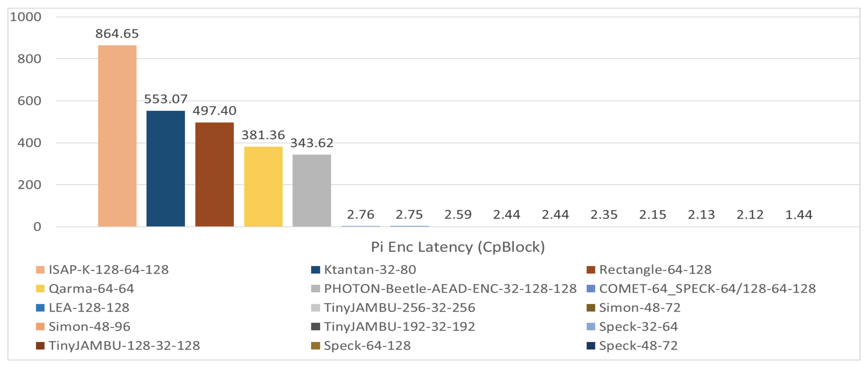Click the ISAP-K-128-64-128 legend color swatch
Viewport: 868px width, 369px height.
pyautogui.click(x=40, y=270)
